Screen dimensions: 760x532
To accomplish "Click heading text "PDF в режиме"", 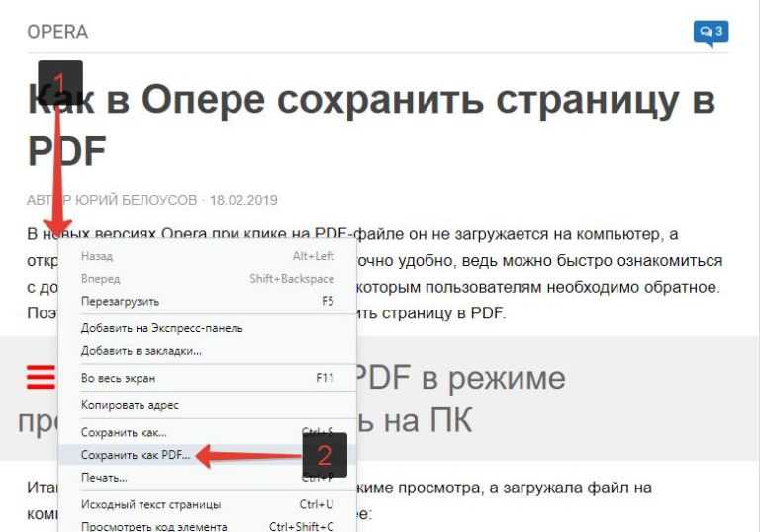I will 460,378.
